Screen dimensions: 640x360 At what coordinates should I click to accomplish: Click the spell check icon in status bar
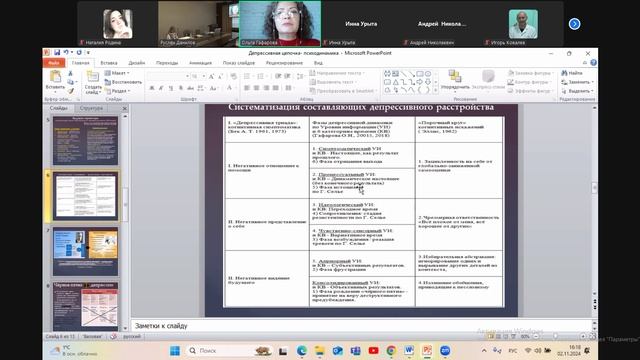[x=113, y=336]
